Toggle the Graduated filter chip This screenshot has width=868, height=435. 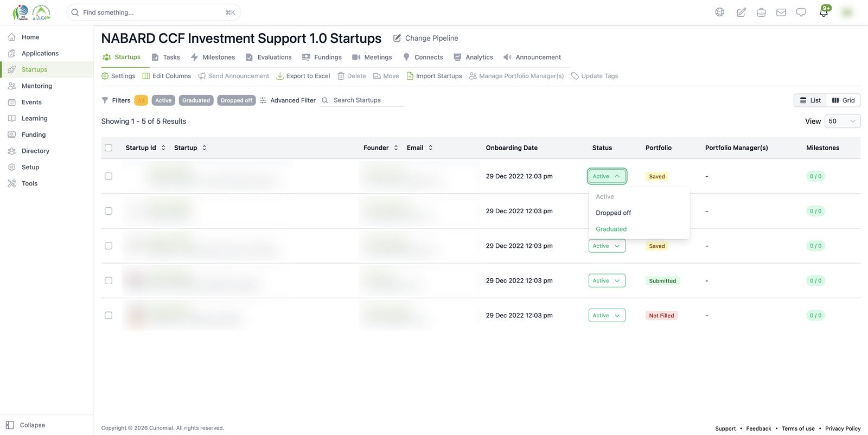(196, 100)
